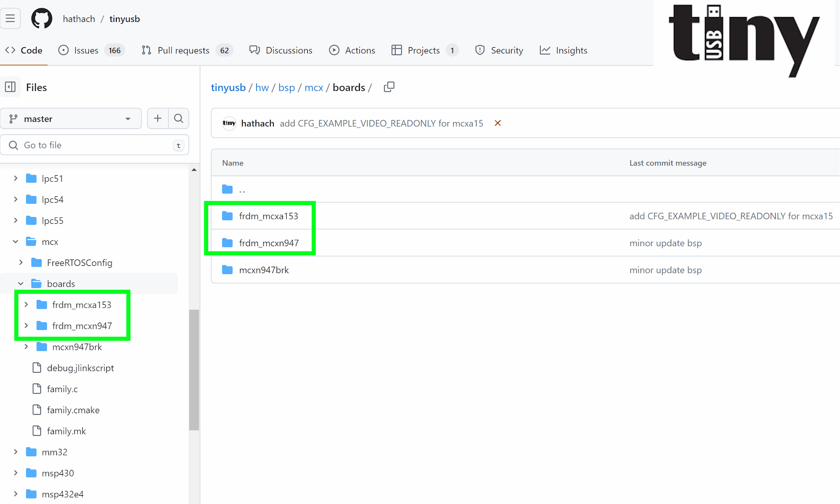This screenshot has height=504, width=840.
Task: Open the Pull requests tab
Action: tap(183, 50)
